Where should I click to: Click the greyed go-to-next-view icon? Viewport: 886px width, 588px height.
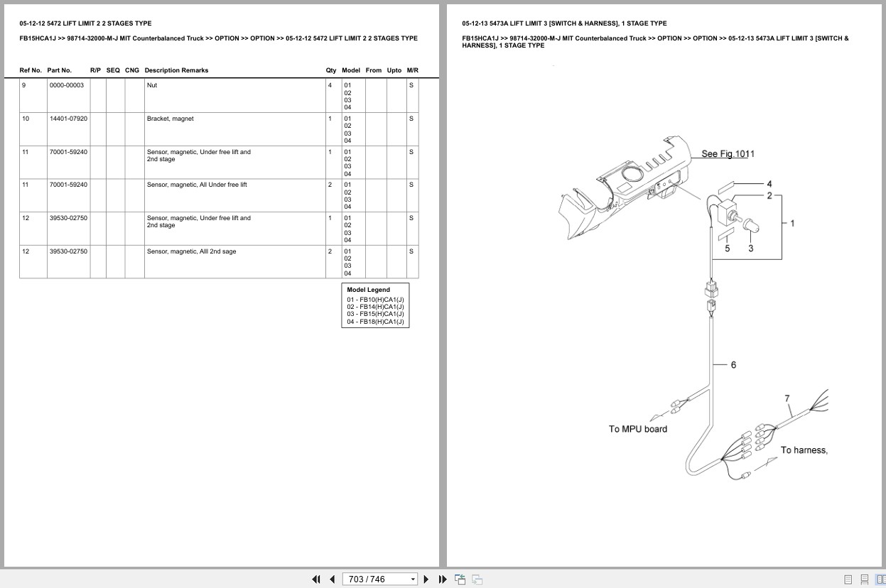(477, 579)
